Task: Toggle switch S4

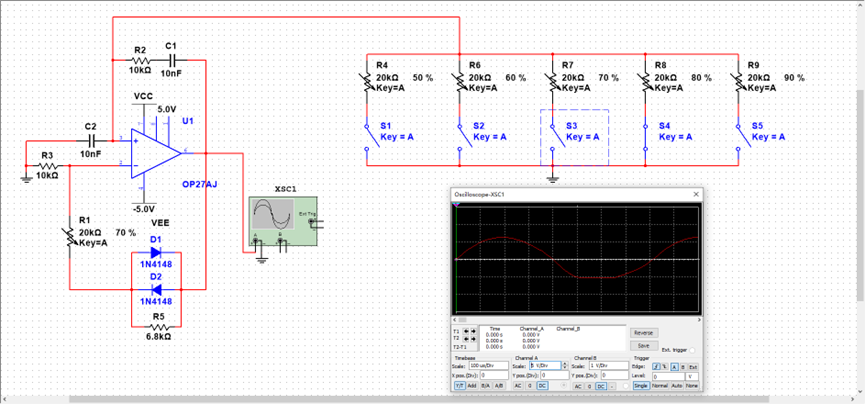Action: click(644, 136)
